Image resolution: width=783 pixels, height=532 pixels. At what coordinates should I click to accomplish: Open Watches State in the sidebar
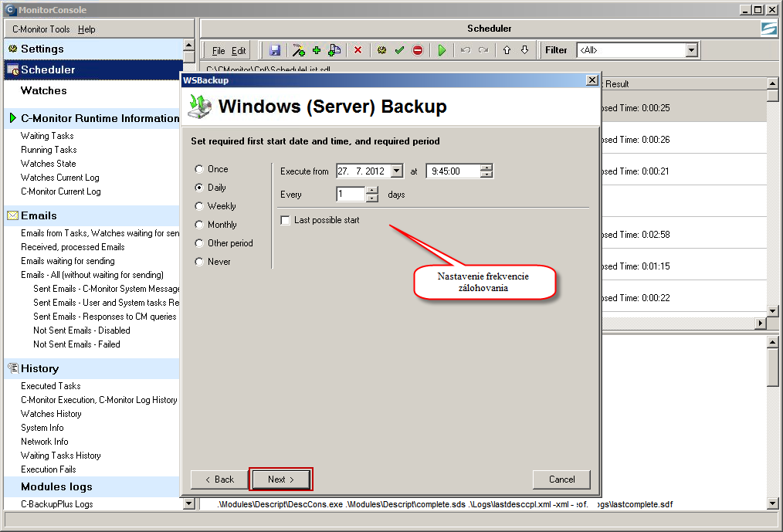49,164
